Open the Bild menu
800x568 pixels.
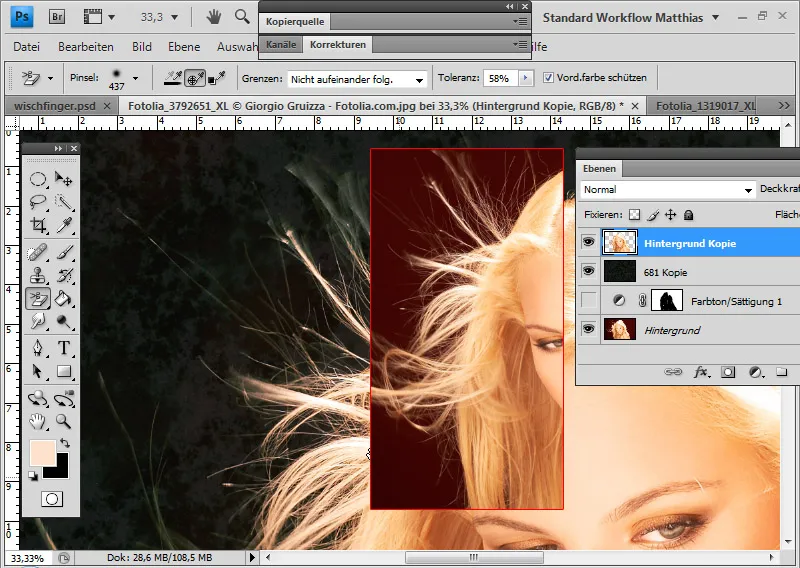point(142,46)
